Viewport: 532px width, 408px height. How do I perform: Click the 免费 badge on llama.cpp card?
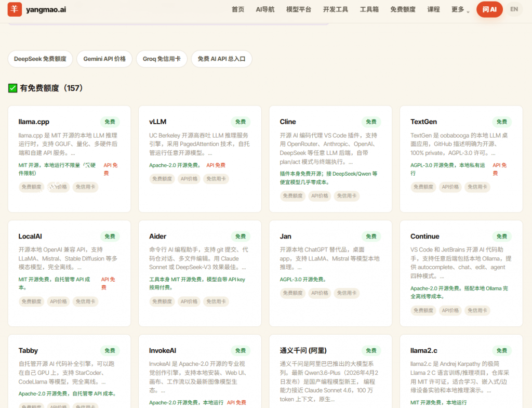110,122
